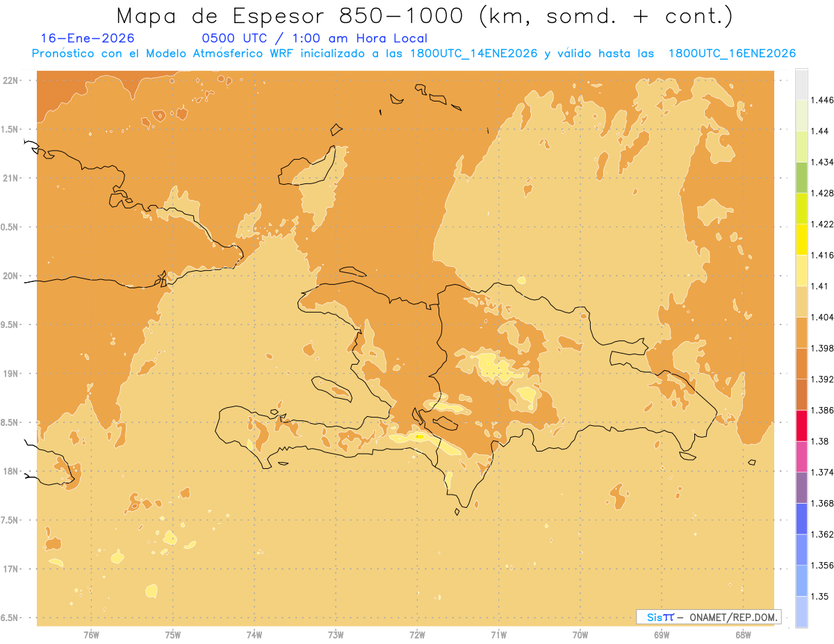Pick the green colorbar segment between 1.428 and 1.434
This screenshot has height=644, width=834.
801,177
